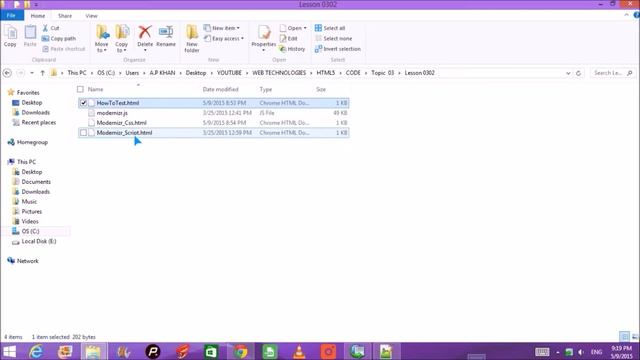Viewport: 640px width, 360px height.
Task: Switch to the Share ribbon tab
Action: click(x=65, y=16)
